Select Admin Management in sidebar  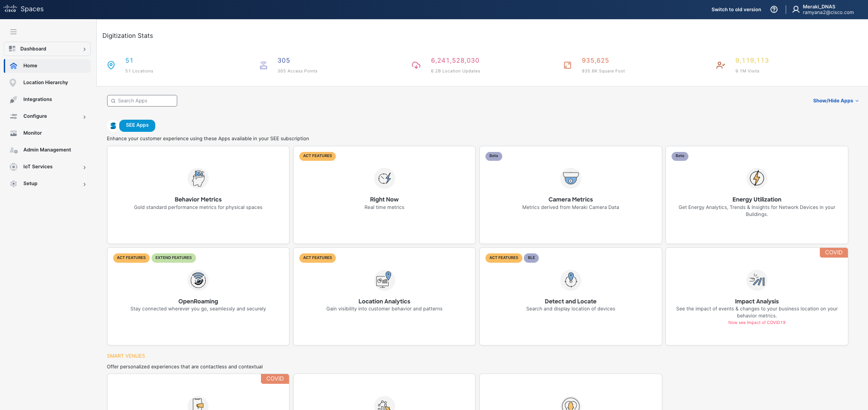point(47,150)
